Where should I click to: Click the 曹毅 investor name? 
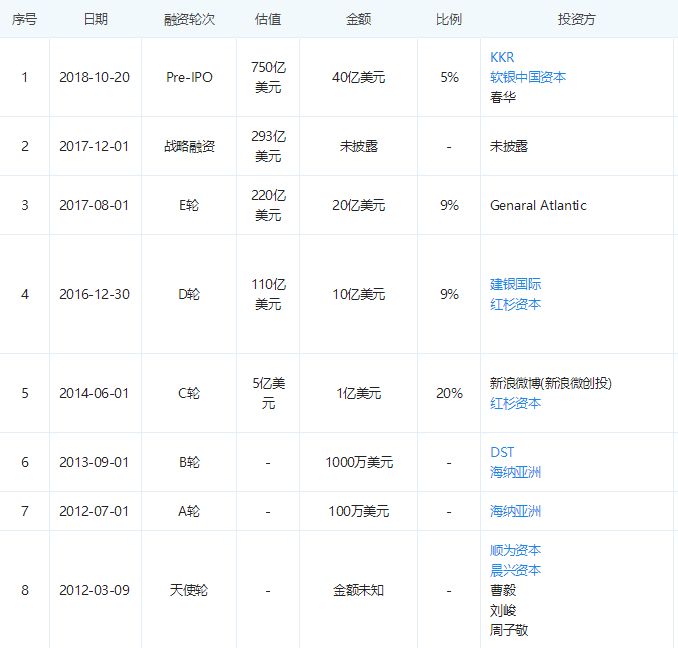(x=503, y=590)
